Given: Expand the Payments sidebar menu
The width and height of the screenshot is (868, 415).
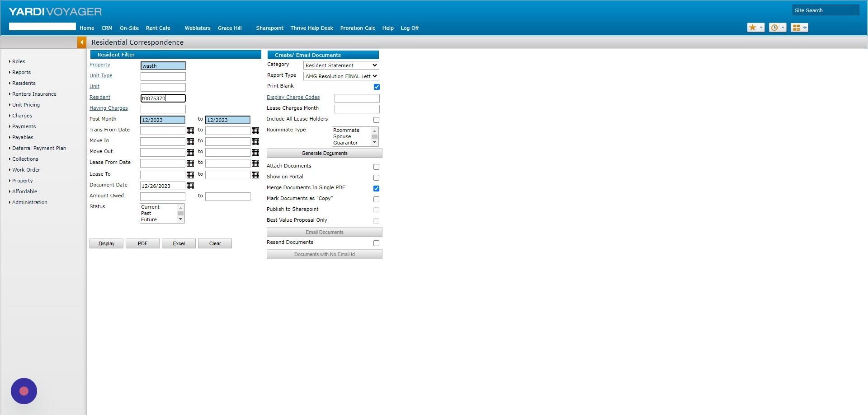Looking at the screenshot, I should coord(24,126).
